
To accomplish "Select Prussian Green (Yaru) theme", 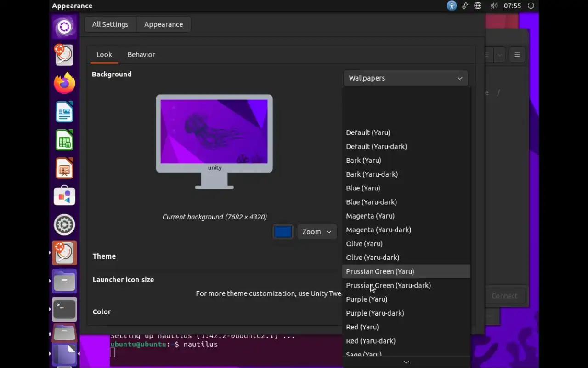I will [406, 271].
